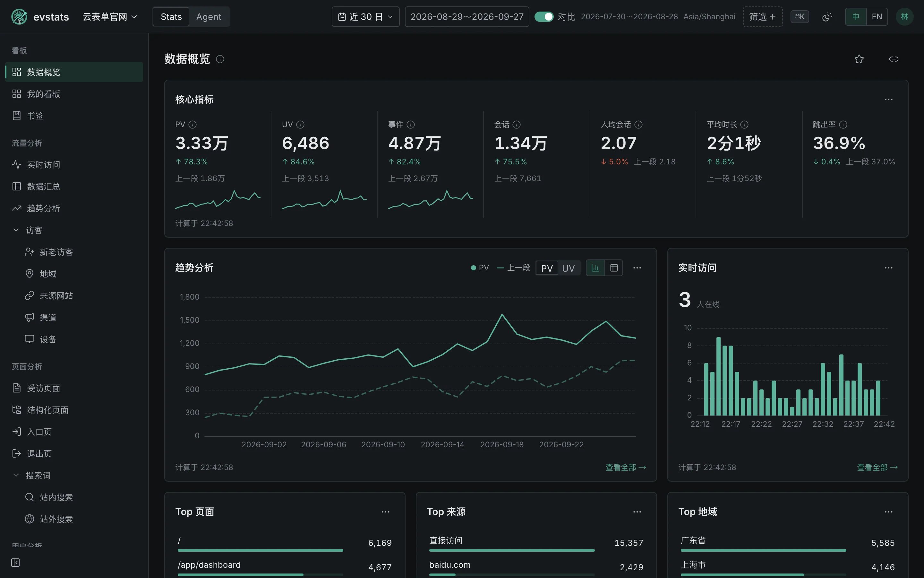The width and height of the screenshot is (924, 578).
Task: Open the date range 2026-08-29~2026-09-27 picker
Action: click(x=466, y=17)
